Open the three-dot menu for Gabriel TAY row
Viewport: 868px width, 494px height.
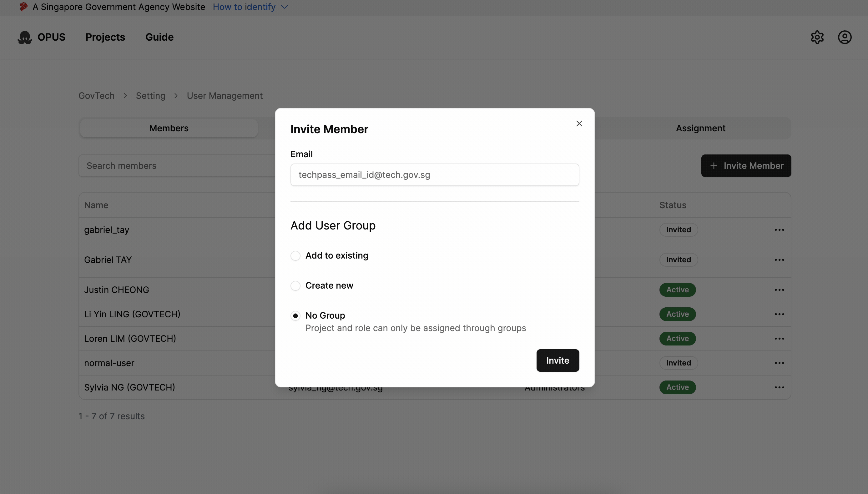779,260
